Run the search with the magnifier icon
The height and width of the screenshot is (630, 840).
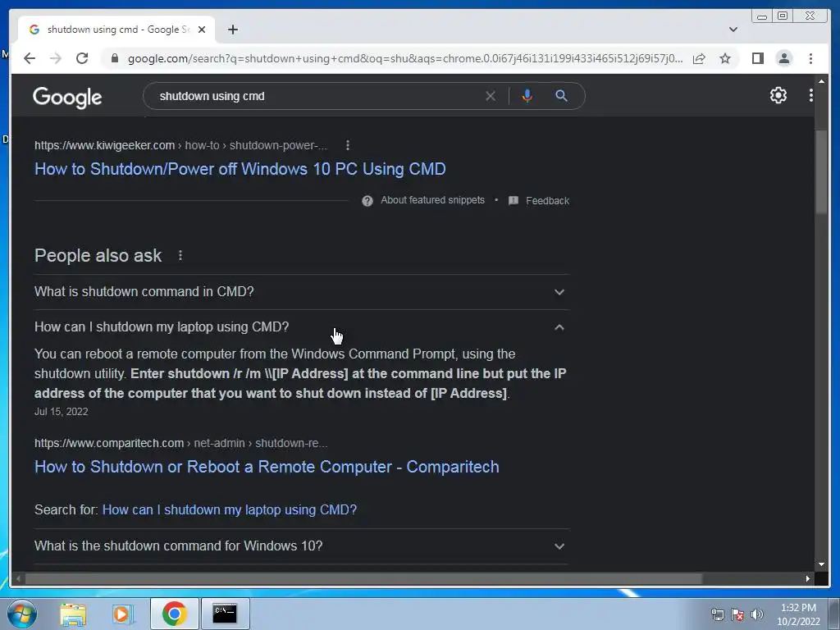tap(561, 96)
